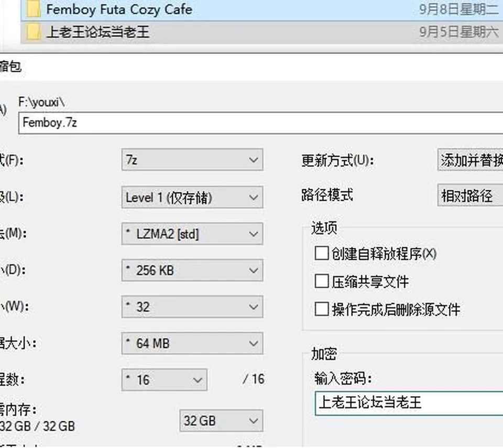Open the thread count dropdown showing 16
The width and height of the screenshot is (503, 448).
pyautogui.click(x=164, y=380)
